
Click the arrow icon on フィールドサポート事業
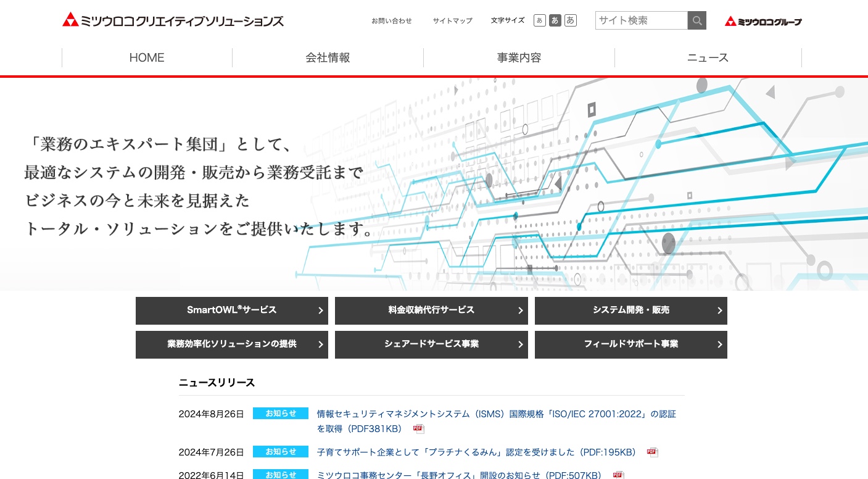click(720, 344)
